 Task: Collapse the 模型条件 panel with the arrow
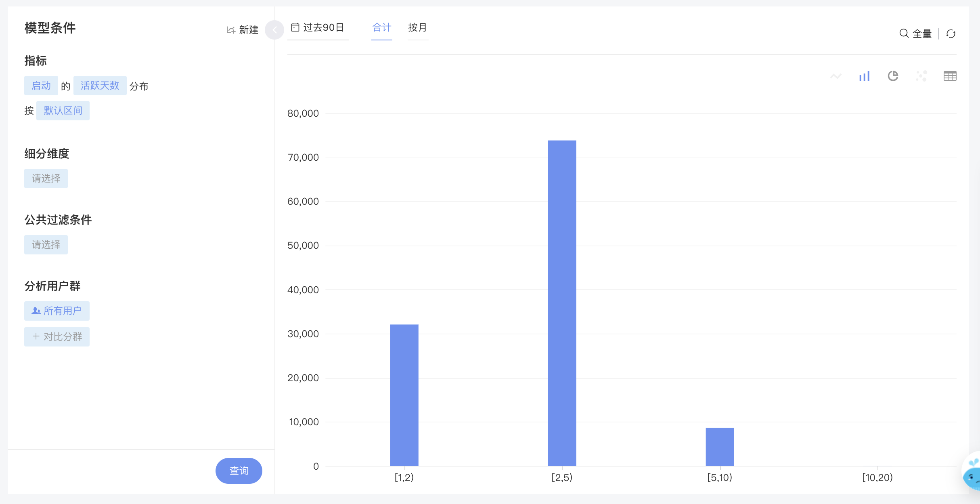click(x=274, y=30)
